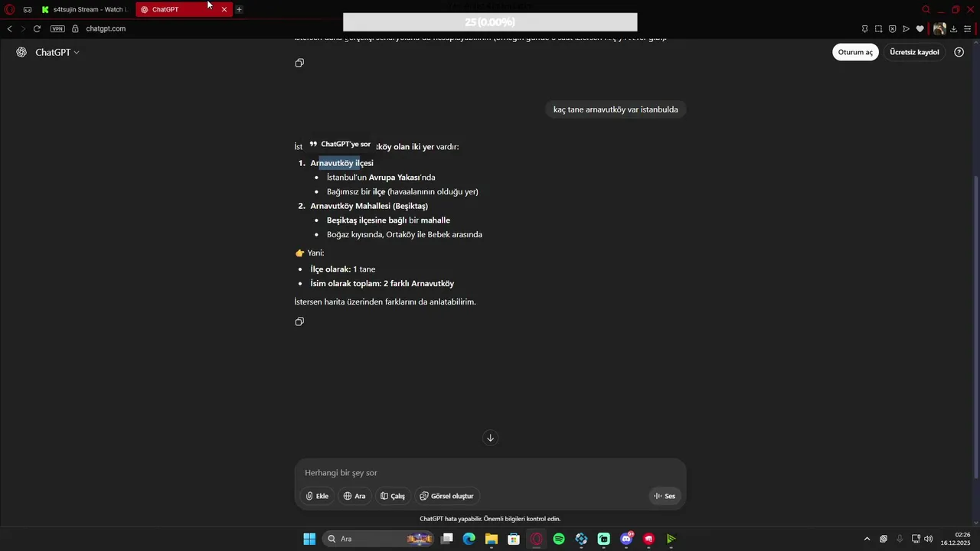980x551 pixels.
Task: Take a snapshot with Opera toolbar
Action: 878,29
